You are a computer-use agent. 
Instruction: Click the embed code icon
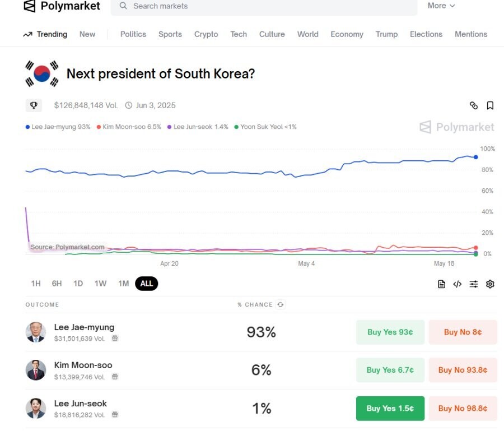tap(458, 284)
